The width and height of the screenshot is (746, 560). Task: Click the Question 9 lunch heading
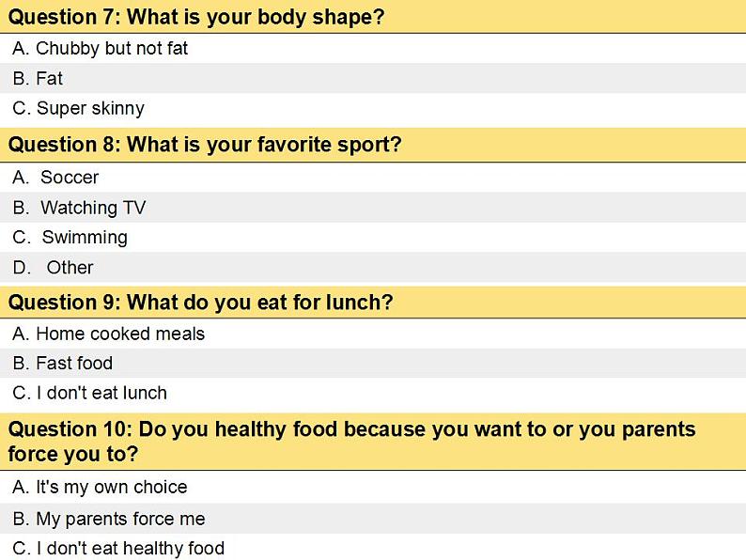200,302
